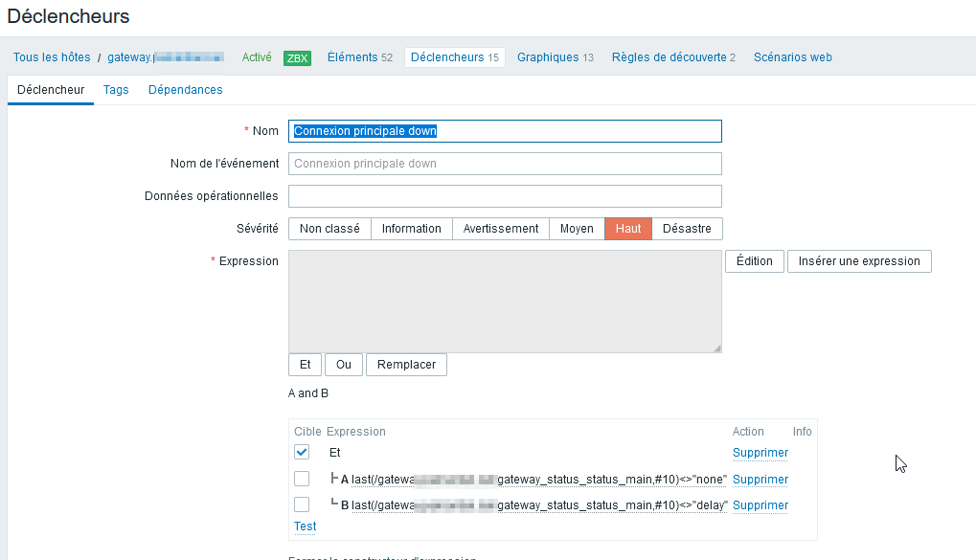This screenshot has height=560, width=976.
Task: Switch to the Tags tab
Action: (x=116, y=90)
